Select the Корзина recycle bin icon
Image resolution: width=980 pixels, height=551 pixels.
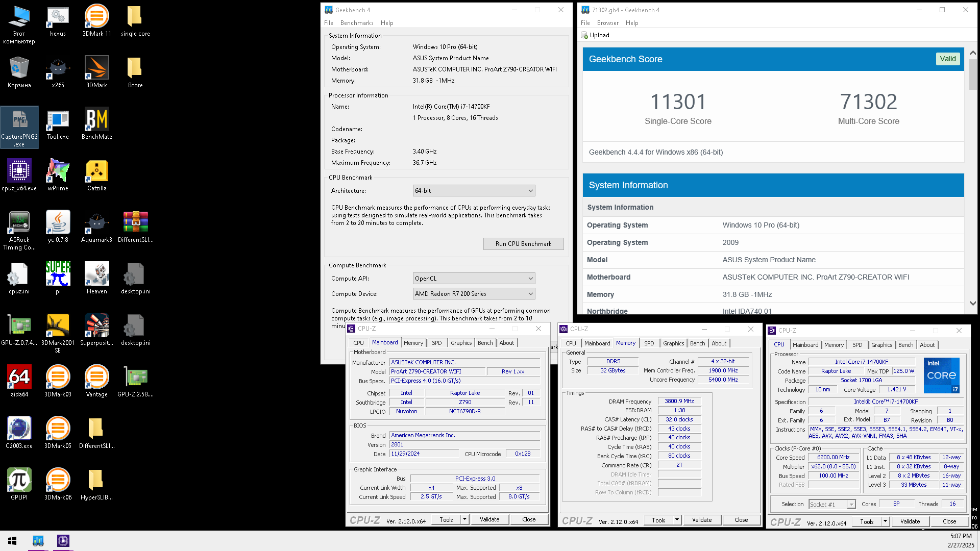(x=19, y=72)
